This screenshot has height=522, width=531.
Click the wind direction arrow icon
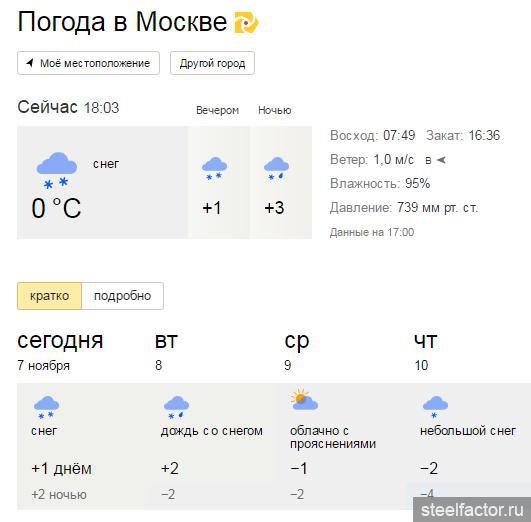pos(441,160)
